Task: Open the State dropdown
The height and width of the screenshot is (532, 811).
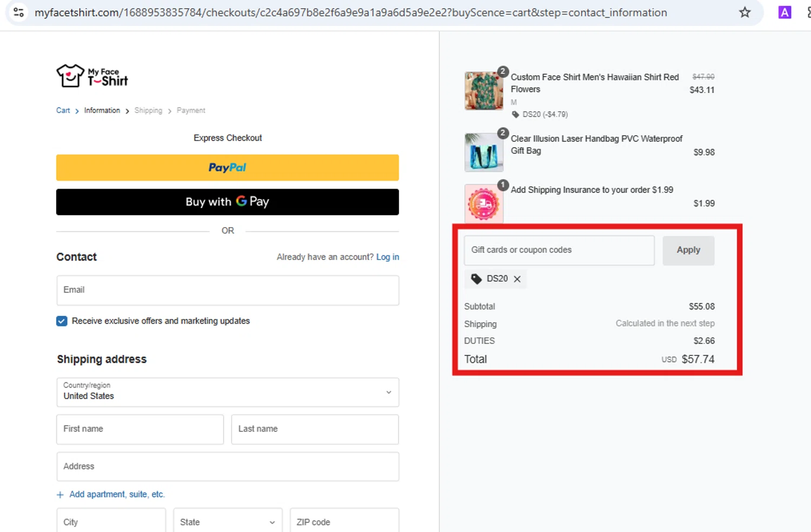Action: [228, 521]
